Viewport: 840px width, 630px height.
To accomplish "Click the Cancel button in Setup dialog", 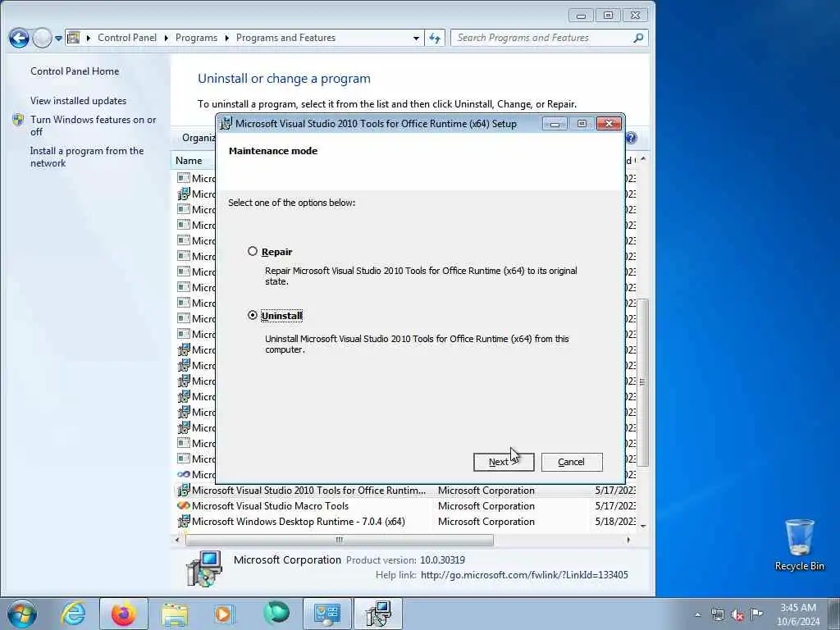I will click(x=572, y=462).
